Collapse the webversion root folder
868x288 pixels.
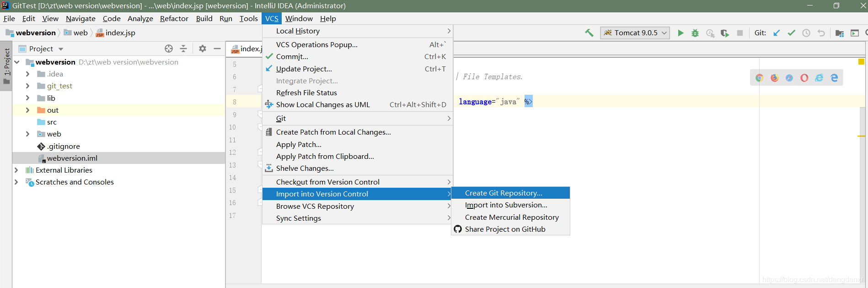pos(17,62)
